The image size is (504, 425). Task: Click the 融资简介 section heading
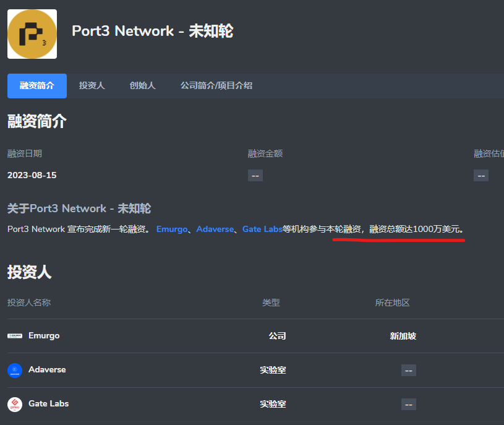point(37,121)
